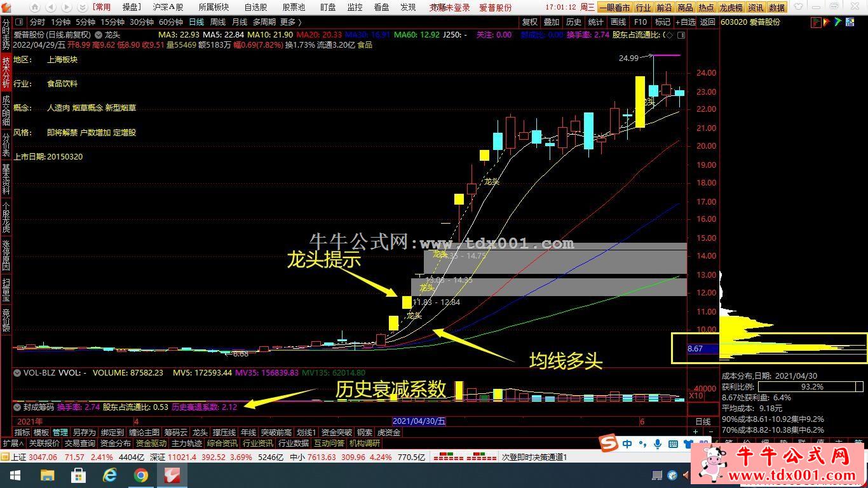Open 自选股 menu
868x488 pixels.
255,7
